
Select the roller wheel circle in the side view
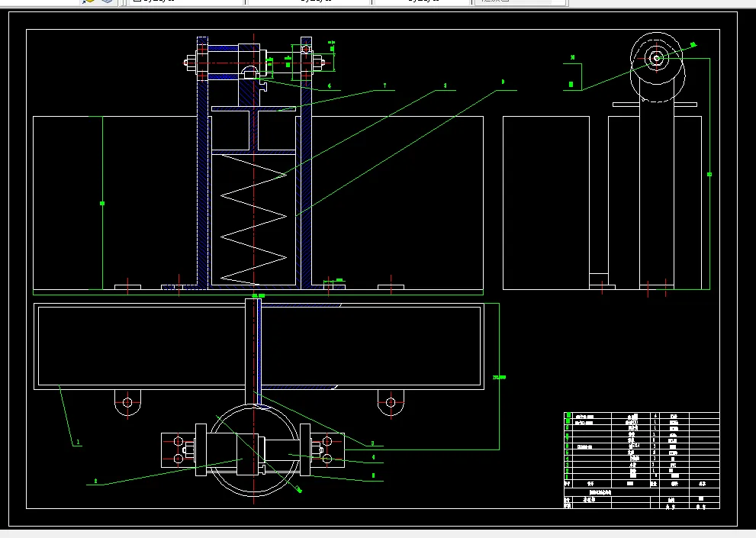tap(657, 59)
